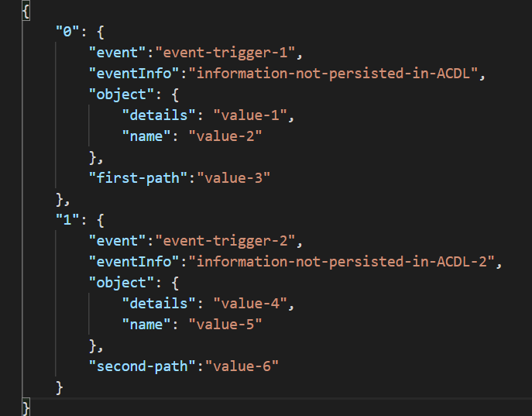The width and height of the screenshot is (532, 416).
Task: Place cursor on "event-trigger-1" string value
Action: point(225,53)
